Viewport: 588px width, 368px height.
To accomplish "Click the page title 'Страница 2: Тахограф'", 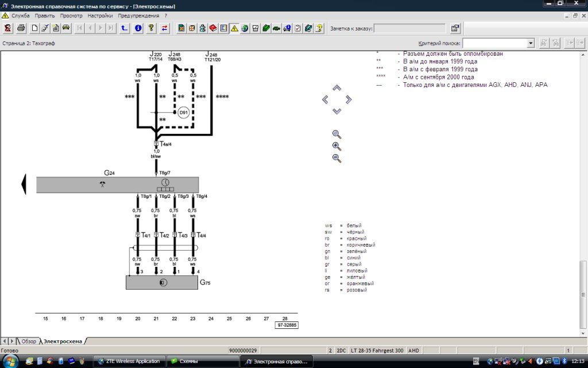I will (x=29, y=43).
